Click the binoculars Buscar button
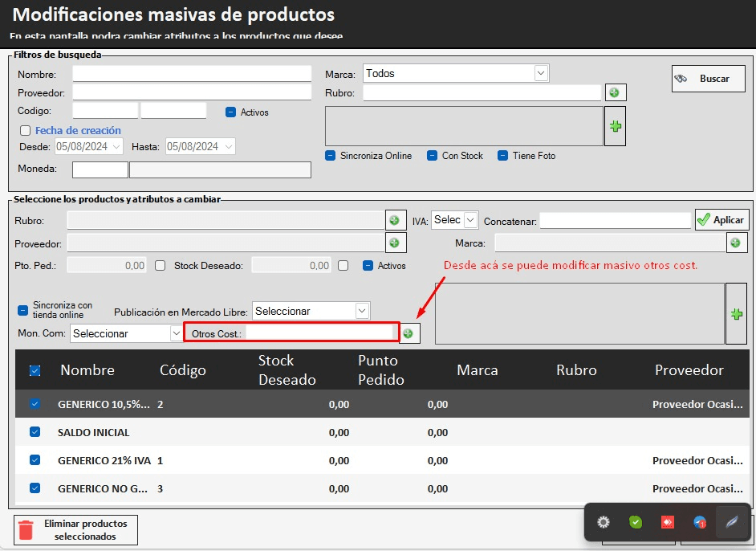 (709, 79)
